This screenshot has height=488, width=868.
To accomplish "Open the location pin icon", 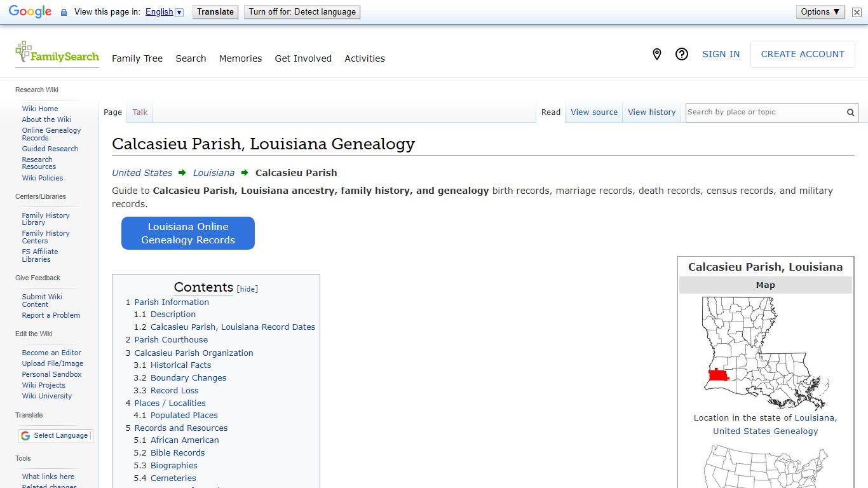I will [657, 55].
